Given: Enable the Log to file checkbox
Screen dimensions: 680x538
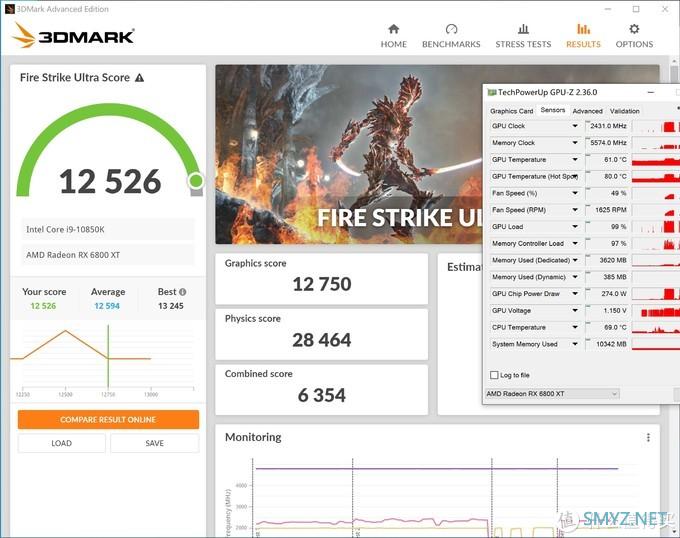Looking at the screenshot, I should pyautogui.click(x=494, y=375).
